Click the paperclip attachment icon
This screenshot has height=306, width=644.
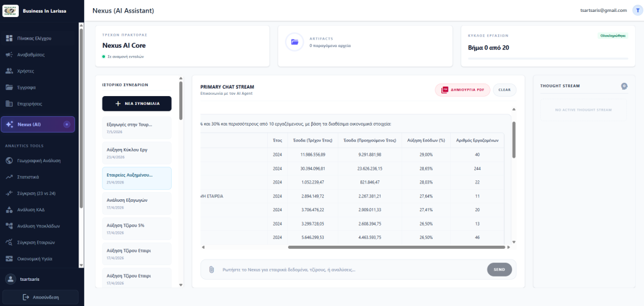[x=211, y=270]
